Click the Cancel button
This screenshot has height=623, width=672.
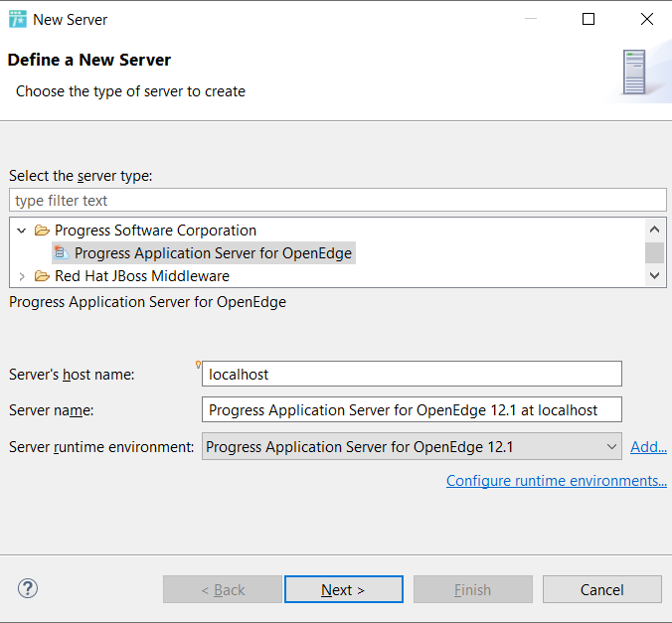tap(602, 589)
